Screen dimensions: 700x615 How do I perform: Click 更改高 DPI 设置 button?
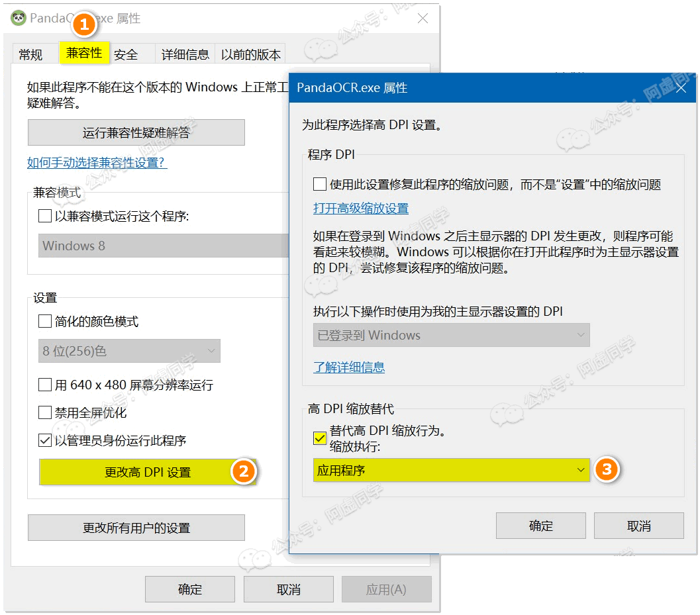148,472
